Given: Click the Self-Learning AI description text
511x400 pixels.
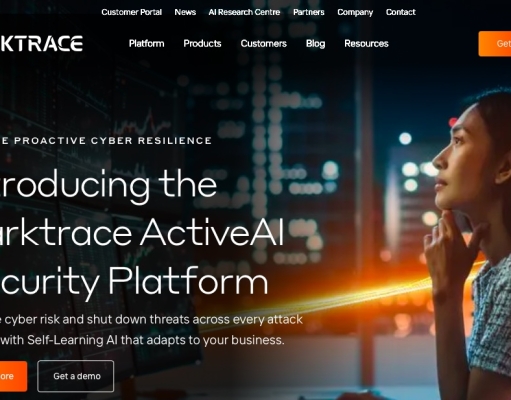Looking at the screenshot, I should (151, 330).
